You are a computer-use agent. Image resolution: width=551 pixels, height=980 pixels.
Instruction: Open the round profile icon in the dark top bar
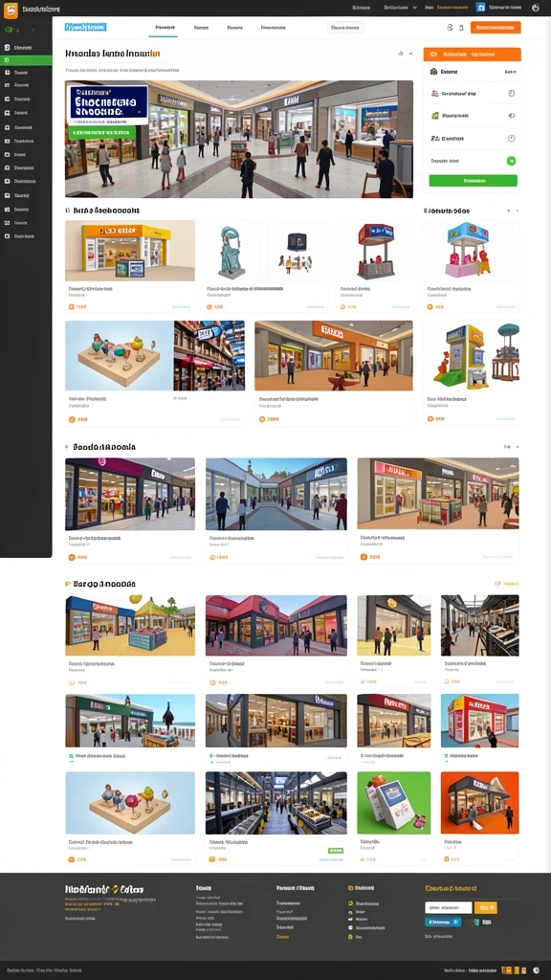tap(536, 8)
